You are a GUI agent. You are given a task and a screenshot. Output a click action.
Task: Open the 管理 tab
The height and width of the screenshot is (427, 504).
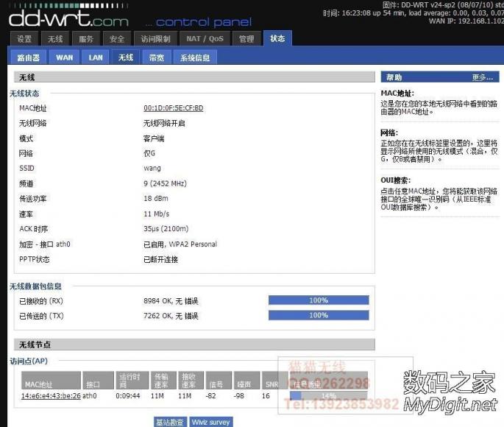[246, 39]
